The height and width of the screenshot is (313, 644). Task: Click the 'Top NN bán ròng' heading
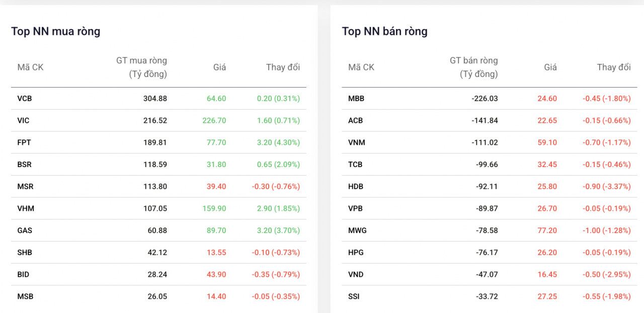click(385, 31)
